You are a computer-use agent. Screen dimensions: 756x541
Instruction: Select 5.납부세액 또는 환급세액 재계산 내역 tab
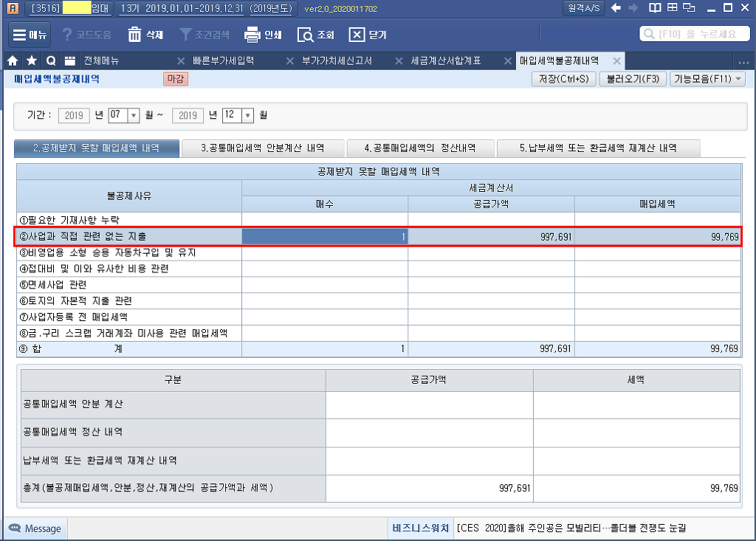[598, 148]
